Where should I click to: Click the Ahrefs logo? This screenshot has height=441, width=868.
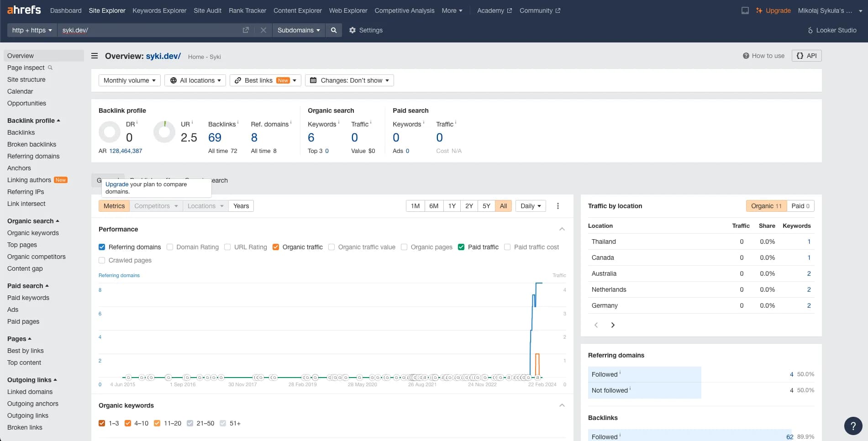[x=24, y=10]
